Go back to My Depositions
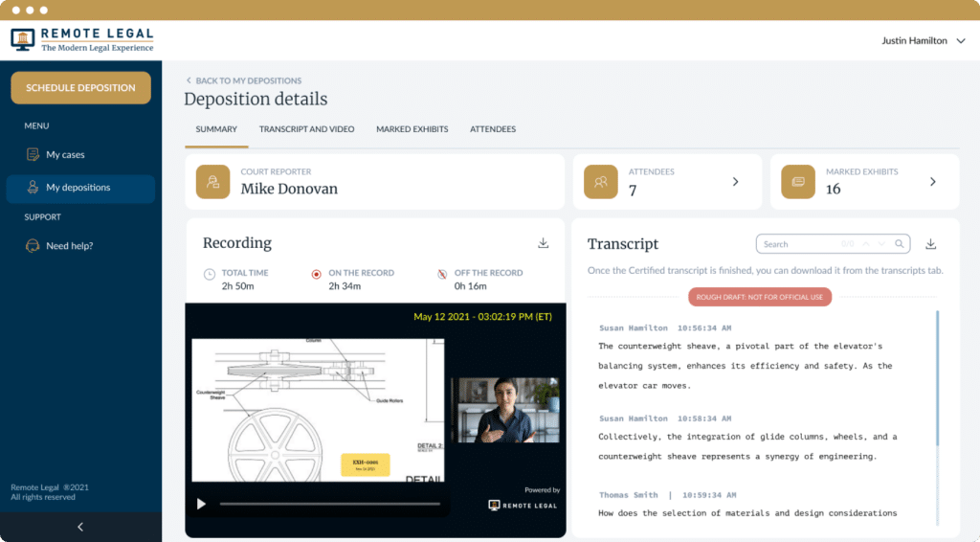 (244, 80)
